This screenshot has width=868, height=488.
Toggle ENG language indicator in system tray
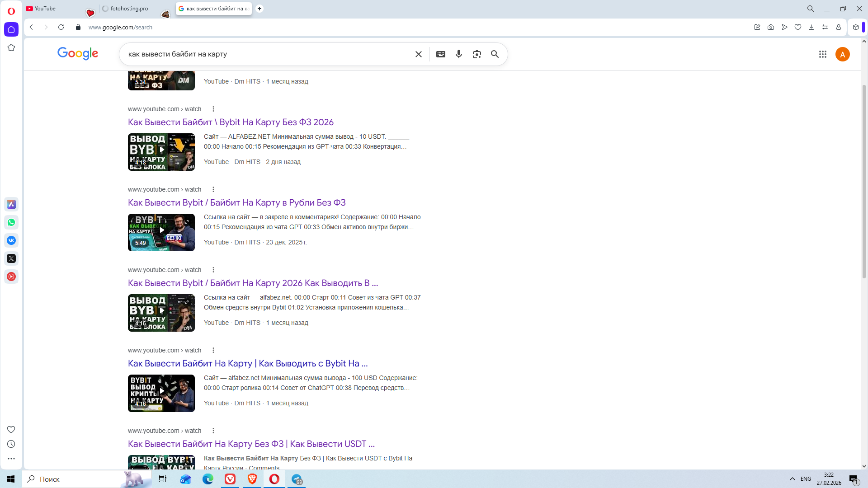[806, 479]
